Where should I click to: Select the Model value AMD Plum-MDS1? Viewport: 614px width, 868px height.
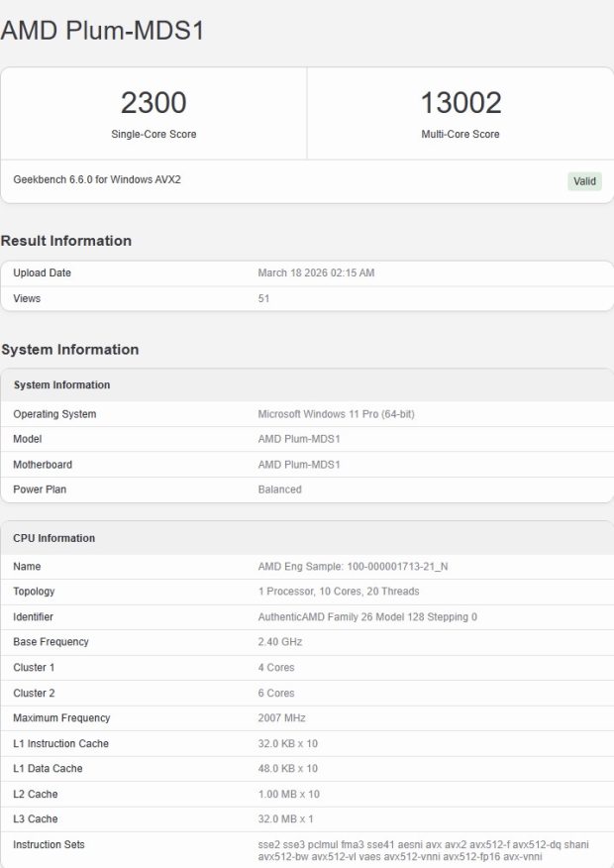coord(299,439)
